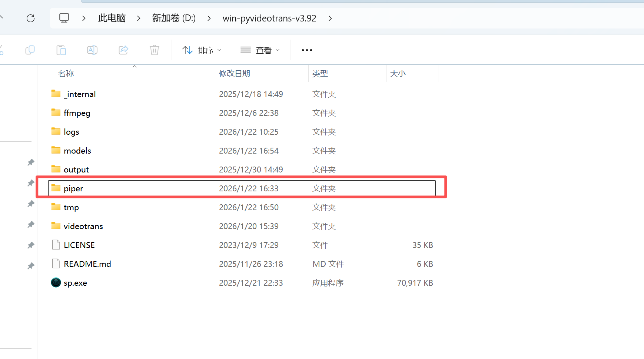Expand chevron after 此电脑 breadcrumb

139,18
